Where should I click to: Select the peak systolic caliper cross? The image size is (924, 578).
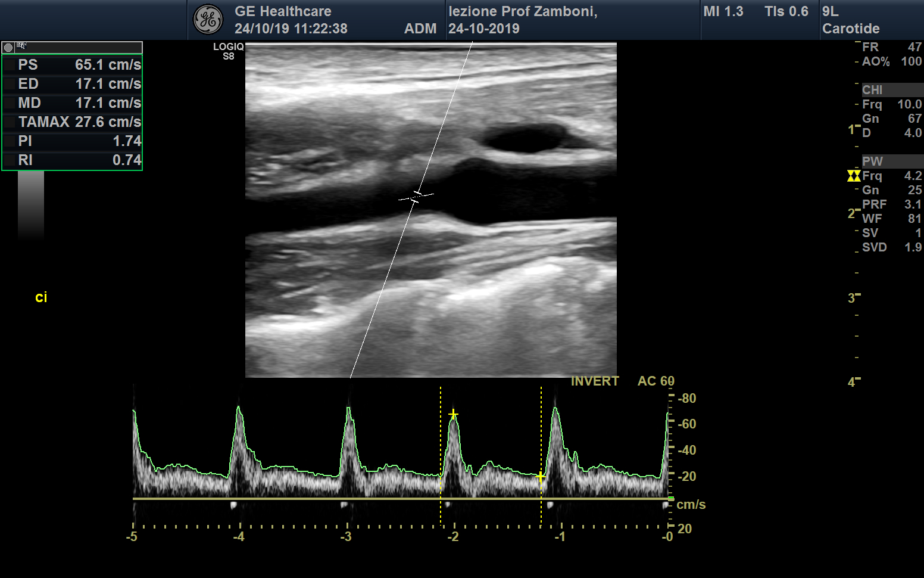click(x=453, y=414)
